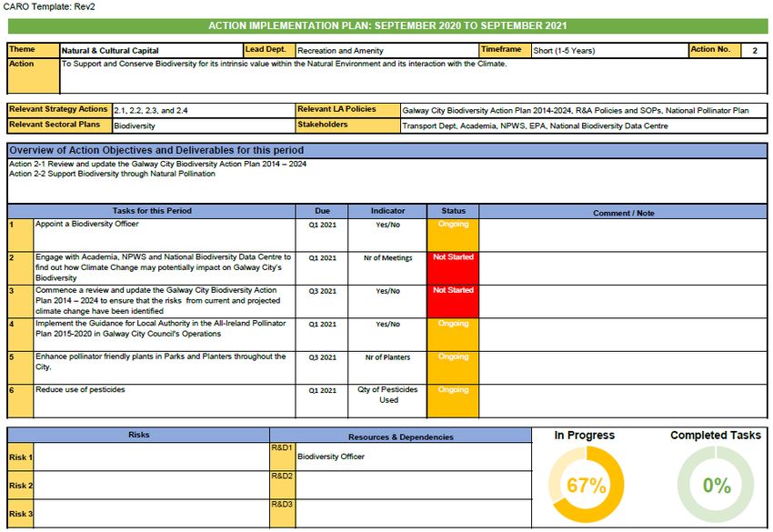Screen dimensions: 773x532
Task: Click the 'Comment / Note' column header
Action: [x=623, y=212]
